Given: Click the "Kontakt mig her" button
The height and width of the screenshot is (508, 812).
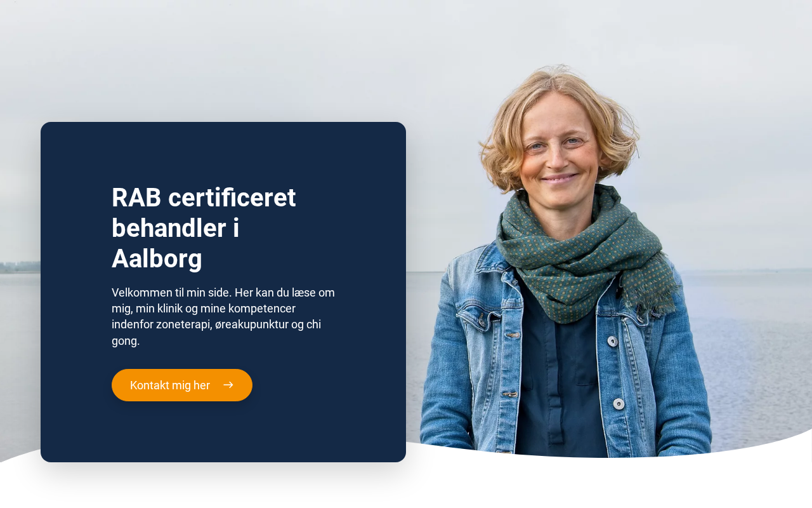Looking at the screenshot, I should 182,385.
